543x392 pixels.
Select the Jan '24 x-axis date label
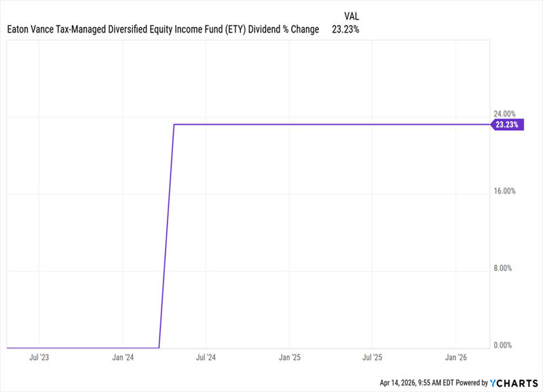tap(123, 357)
